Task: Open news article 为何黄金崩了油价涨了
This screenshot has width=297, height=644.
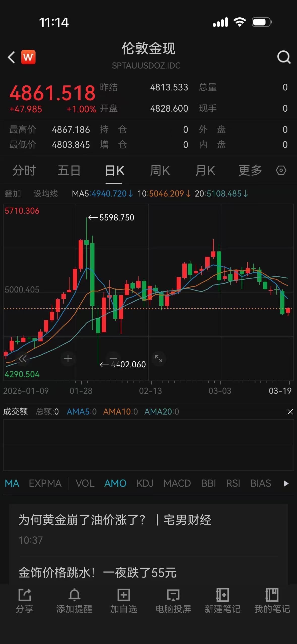Action: tap(115, 520)
